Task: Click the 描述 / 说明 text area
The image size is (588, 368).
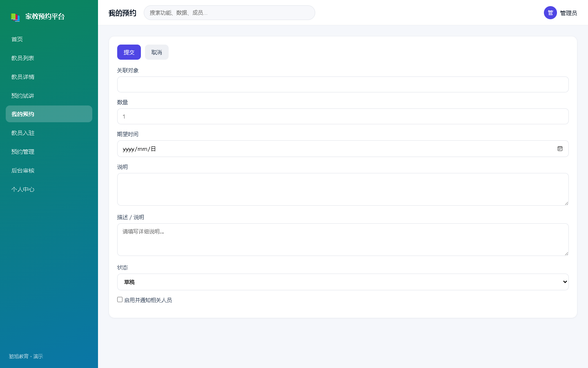Action: [x=343, y=240]
